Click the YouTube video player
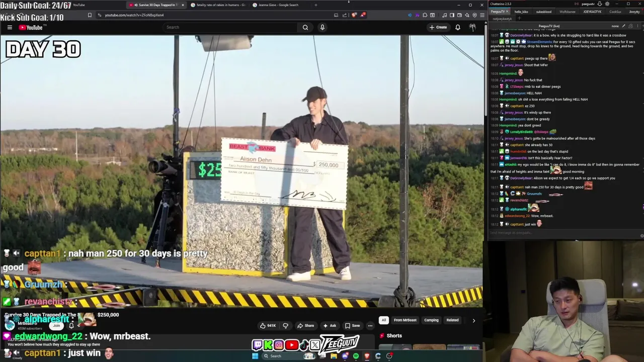This screenshot has height=362, width=644. pyautogui.click(x=242, y=171)
